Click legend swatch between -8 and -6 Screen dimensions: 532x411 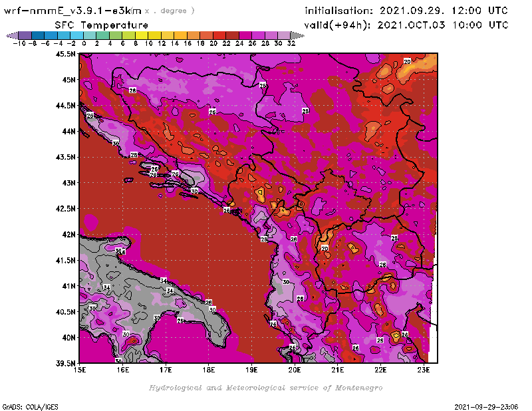pyautogui.click(x=38, y=35)
